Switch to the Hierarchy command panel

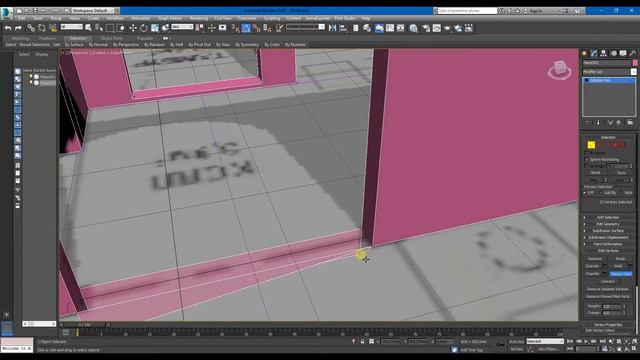tap(604, 53)
